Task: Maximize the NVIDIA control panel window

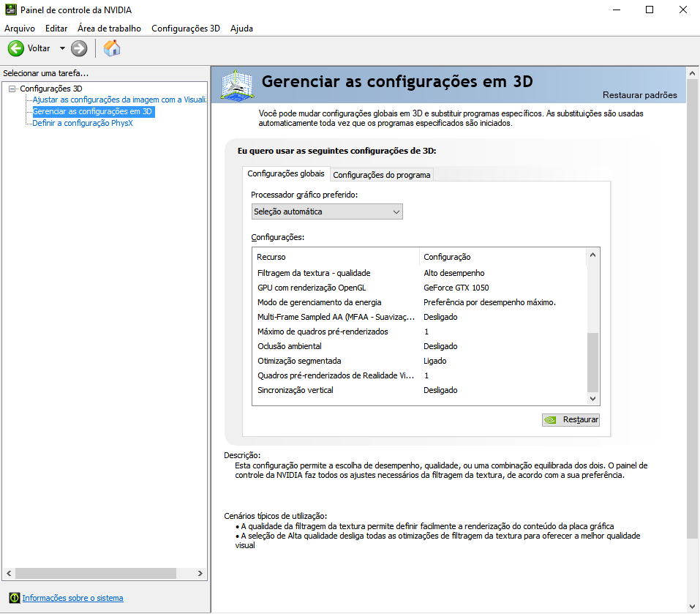Action: pos(650,10)
